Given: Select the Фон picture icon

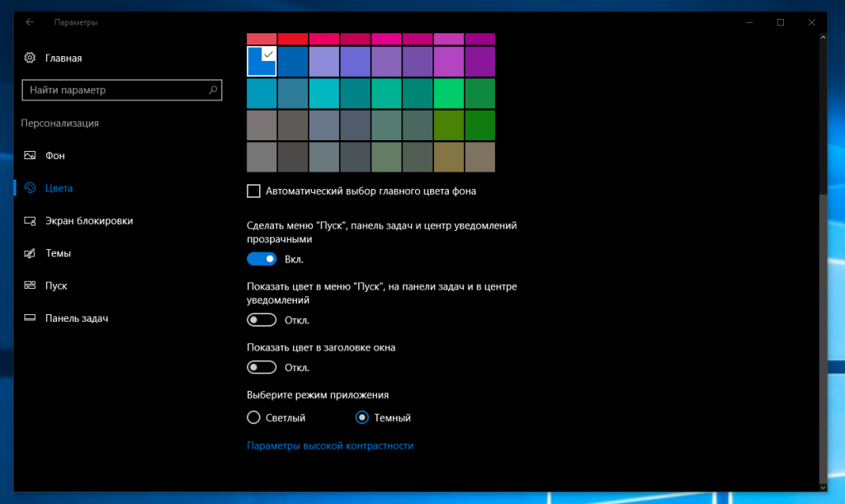Looking at the screenshot, I should (30, 155).
